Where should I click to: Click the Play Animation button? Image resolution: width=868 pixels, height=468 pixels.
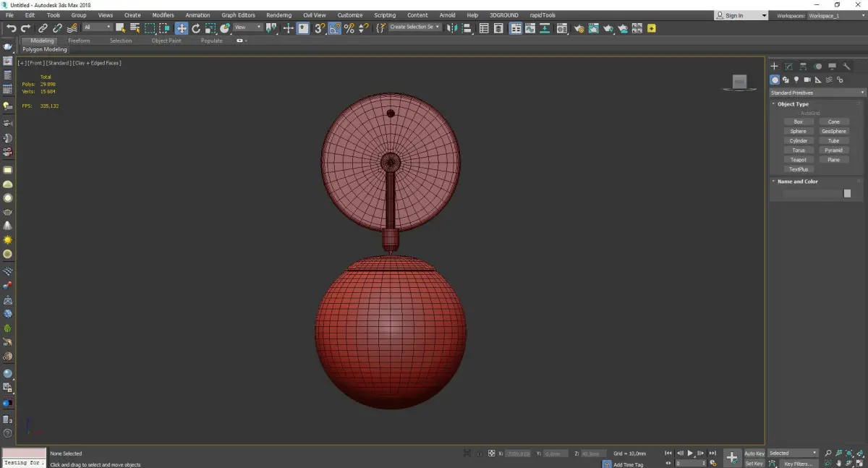tap(690, 453)
